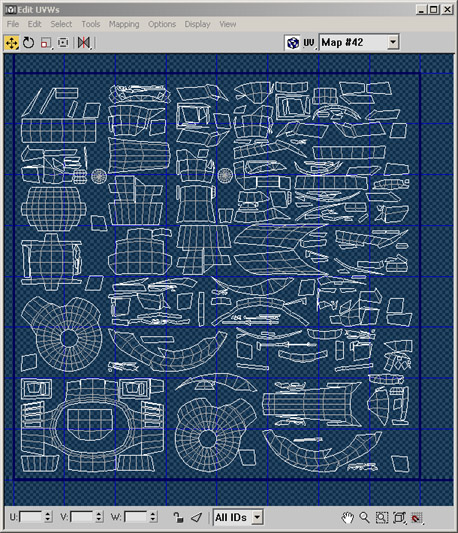Open the Tools menu
458x533 pixels.
click(90, 24)
